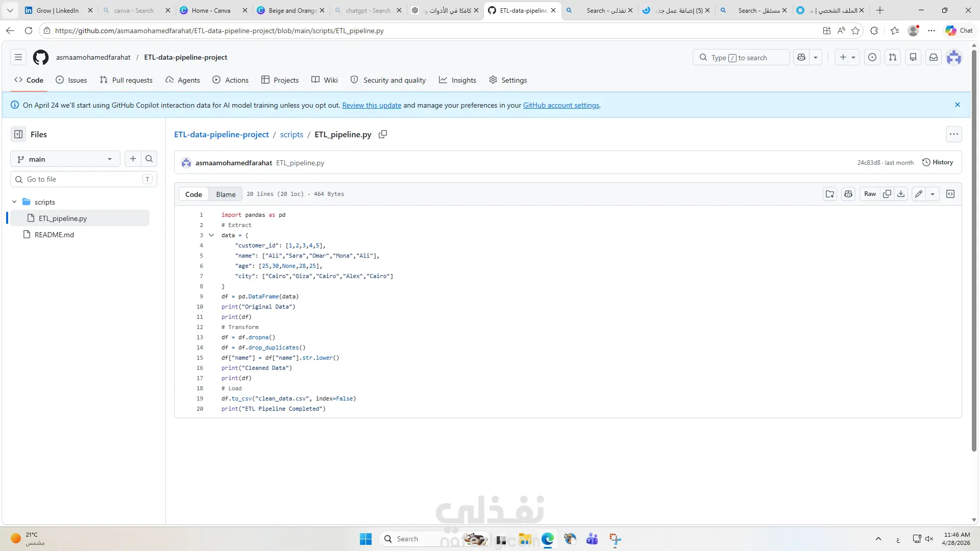Switch to Blame view
Screen dimensions: 980x551
[x=226, y=194]
